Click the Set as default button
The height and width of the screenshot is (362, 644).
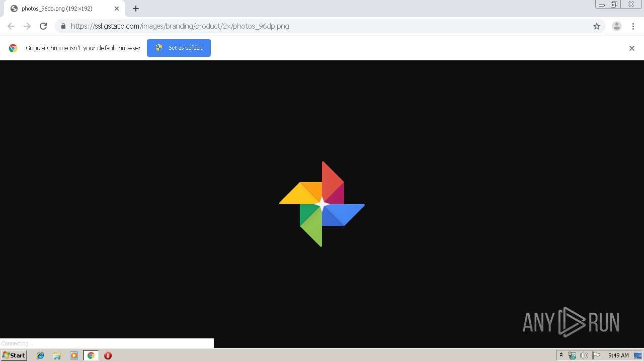179,48
